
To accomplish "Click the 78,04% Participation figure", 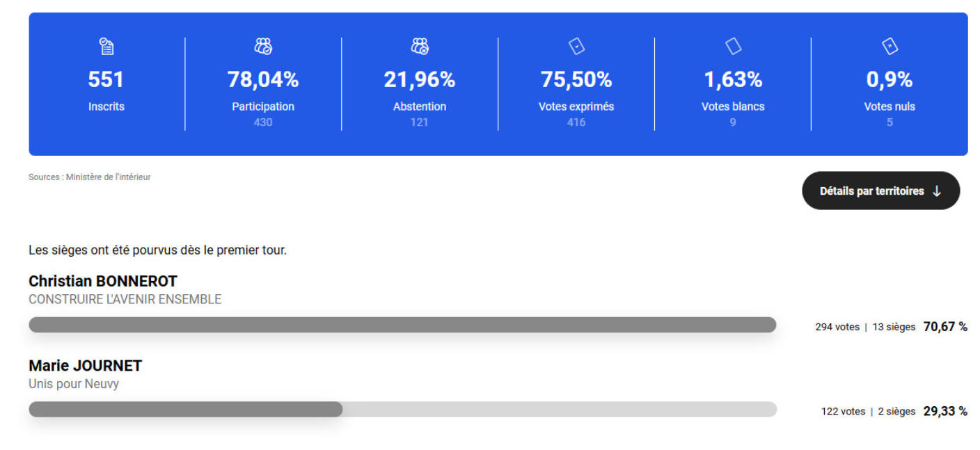I will pyautogui.click(x=263, y=80).
